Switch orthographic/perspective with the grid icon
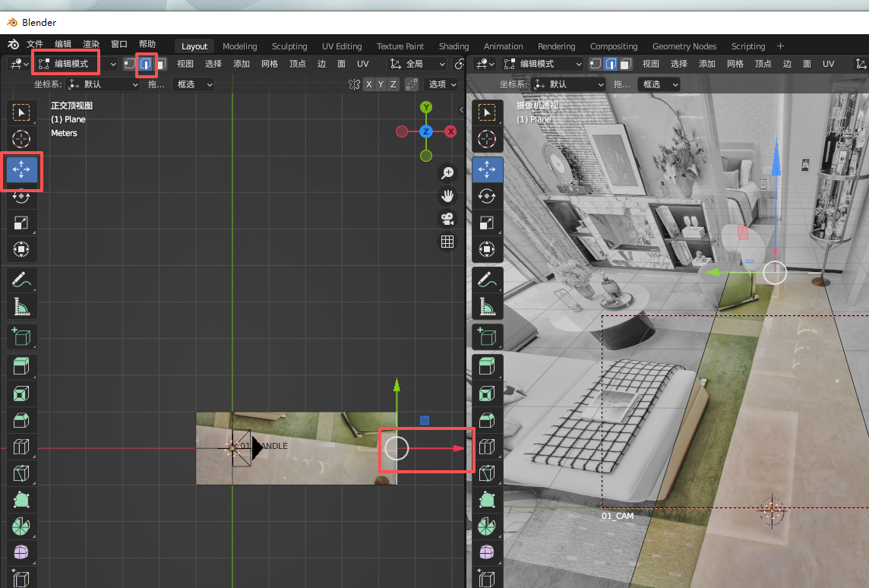 (x=447, y=242)
